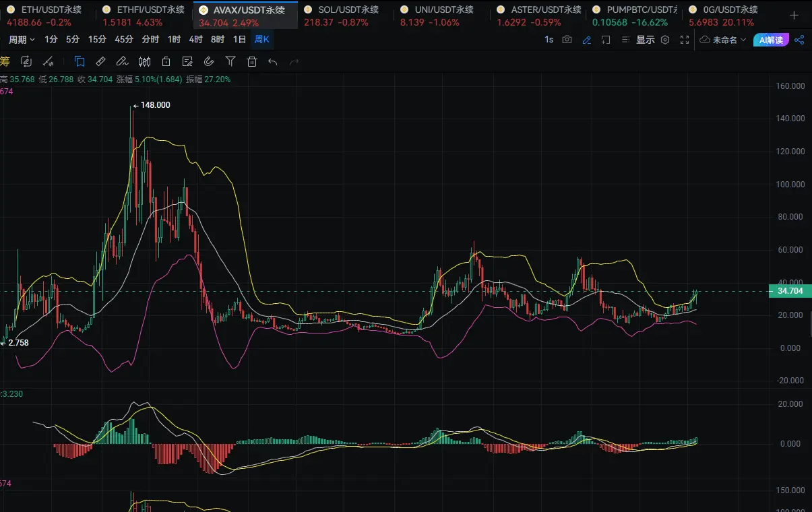This screenshot has width=812, height=512.
Task: Choose the 分时 time-sharing view
Action: [150, 40]
